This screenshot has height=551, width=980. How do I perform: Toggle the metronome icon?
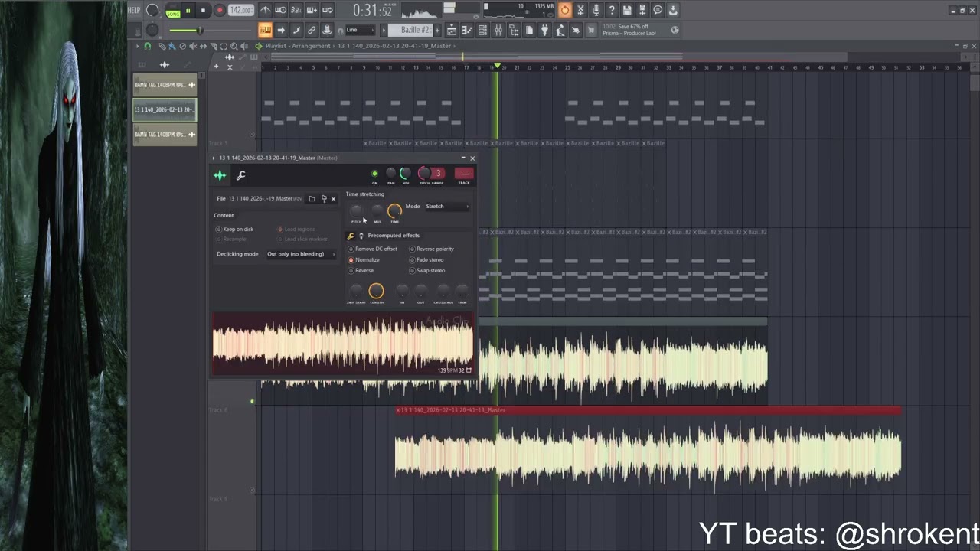pyautogui.click(x=265, y=10)
